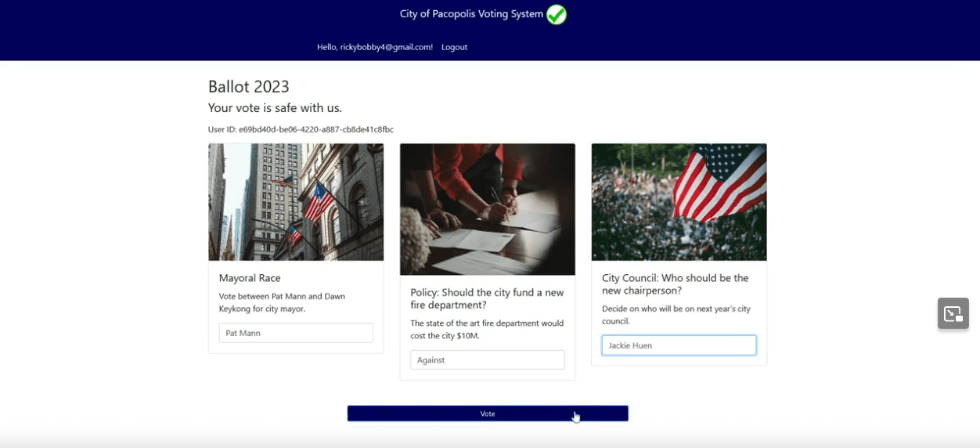Click the Ballot 2023 heading
The height and width of the screenshot is (448, 980).
pyautogui.click(x=248, y=87)
